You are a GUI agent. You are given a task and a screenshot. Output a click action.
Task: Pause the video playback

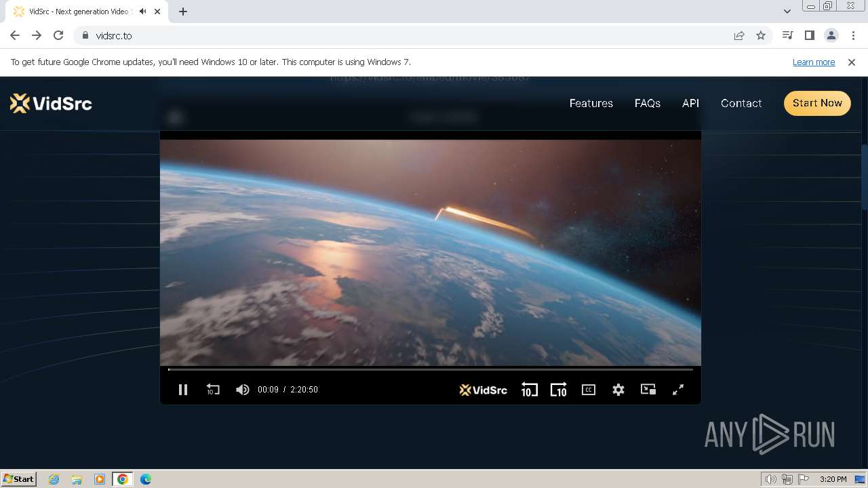pos(183,390)
